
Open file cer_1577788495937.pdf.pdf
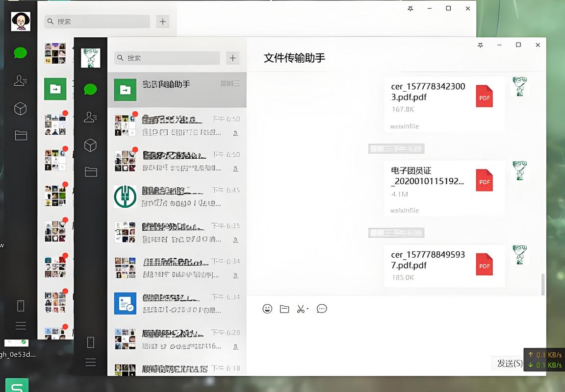pos(444,266)
